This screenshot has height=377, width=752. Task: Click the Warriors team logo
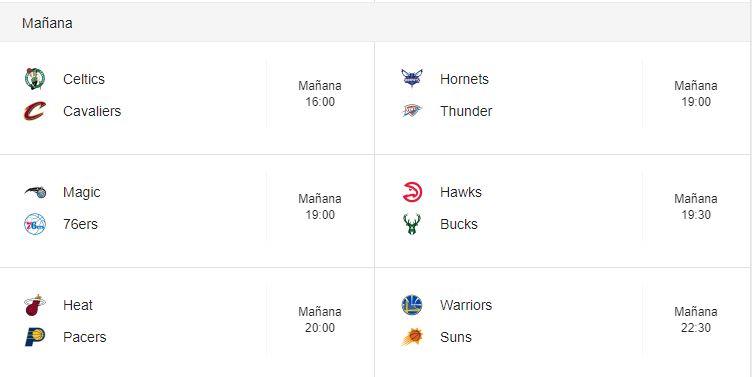point(411,305)
